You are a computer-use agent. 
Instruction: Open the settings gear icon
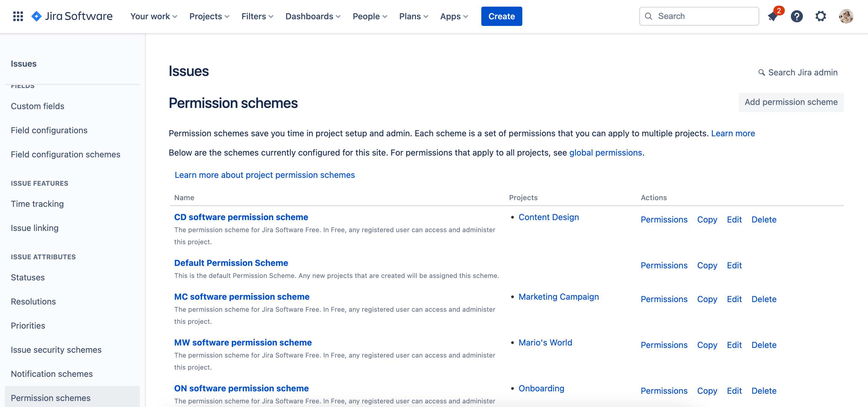click(x=822, y=16)
